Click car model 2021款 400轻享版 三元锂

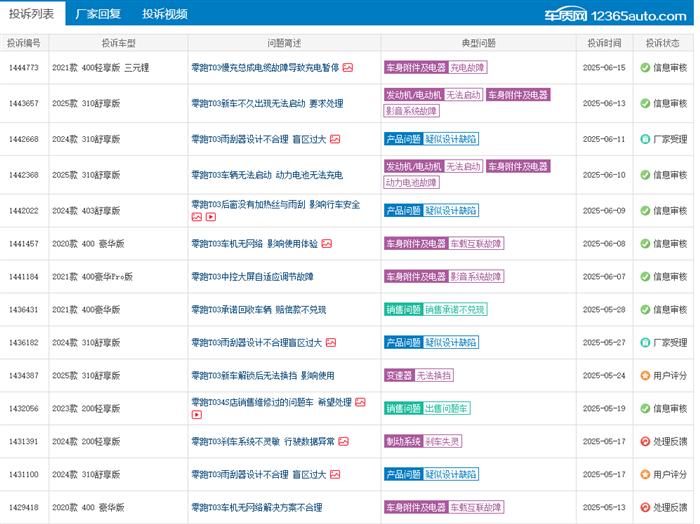pyautogui.click(x=100, y=67)
